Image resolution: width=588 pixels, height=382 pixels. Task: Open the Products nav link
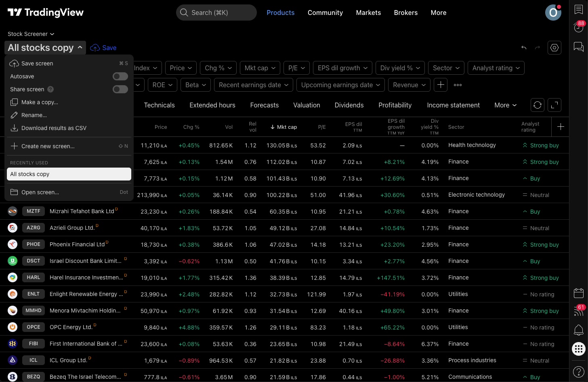pos(280,13)
